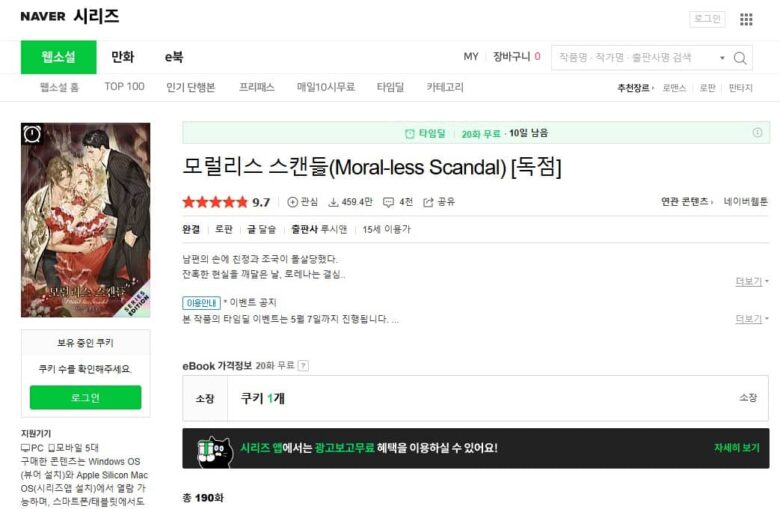Viewport: 780px width, 509px height.
Task: Click the timedeal clock badge on cover
Action: (32, 134)
